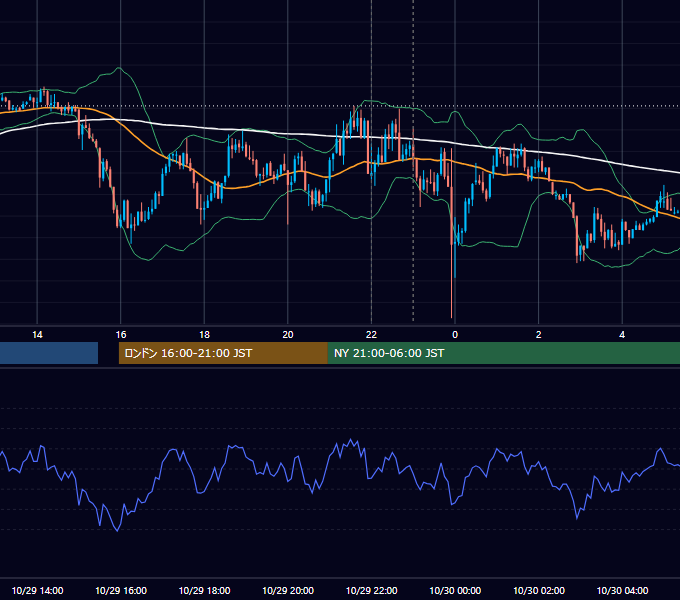Image resolution: width=680 pixels, height=600 pixels.
Task: Click hour label 2 on price chart axis
Action: pyautogui.click(x=539, y=335)
